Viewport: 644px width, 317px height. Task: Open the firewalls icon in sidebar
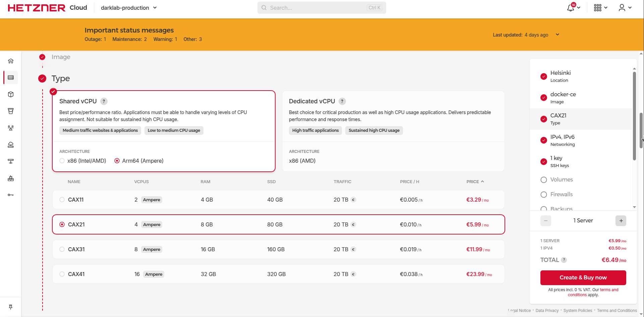(x=11, y=178)
